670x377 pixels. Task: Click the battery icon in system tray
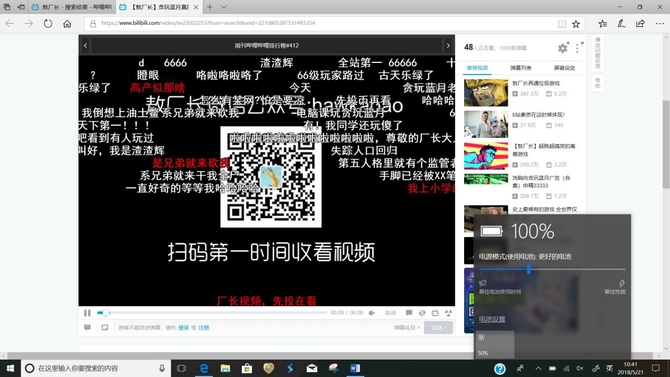click(552, 368)
